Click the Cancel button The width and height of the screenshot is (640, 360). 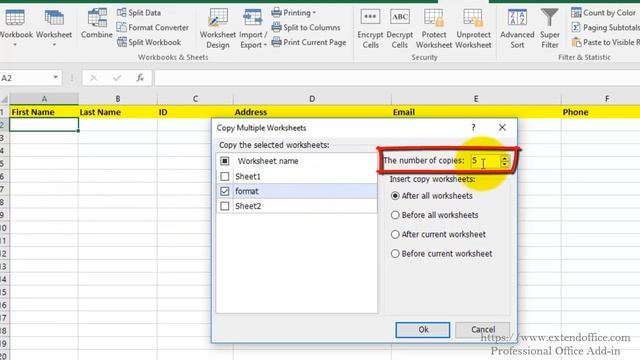pos(482,329)
